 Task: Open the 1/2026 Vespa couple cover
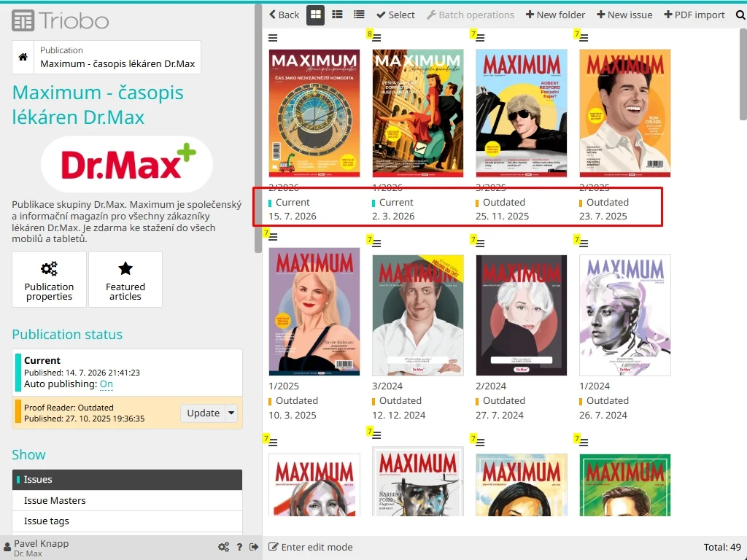(x=418, y=113)
